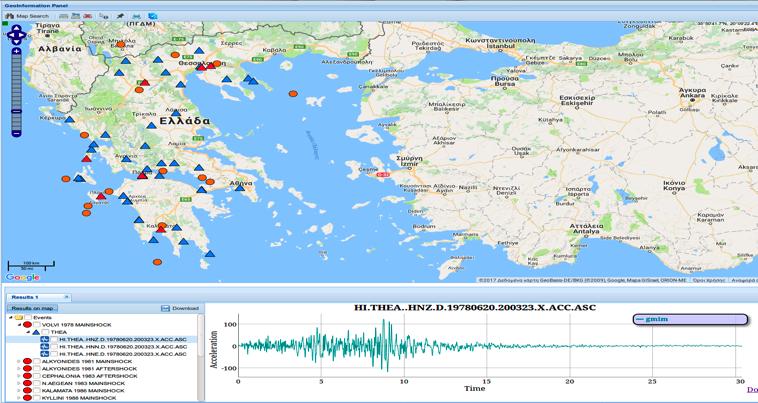Click red circle icon of CEPHALONIA 1983 AFTERSHOCK
Viewport: 758px width, 403px height.
[x=28, y=376]
